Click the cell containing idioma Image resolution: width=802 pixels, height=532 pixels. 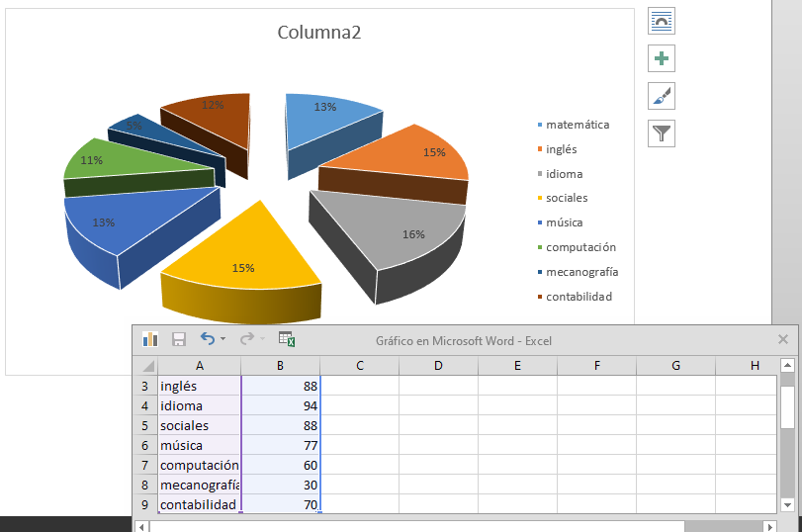pyautogui.click(x=200, y=406)
